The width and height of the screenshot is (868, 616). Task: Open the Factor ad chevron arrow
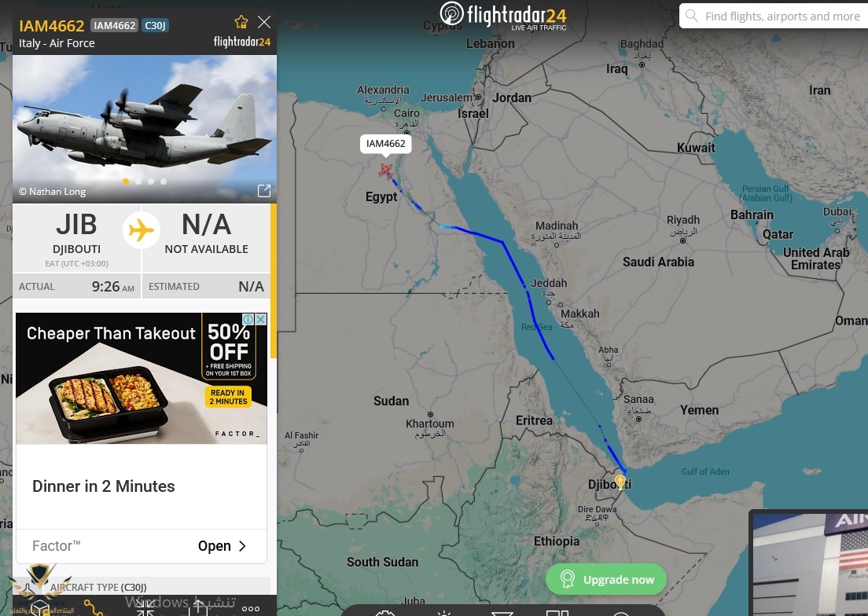click(242, 546)
